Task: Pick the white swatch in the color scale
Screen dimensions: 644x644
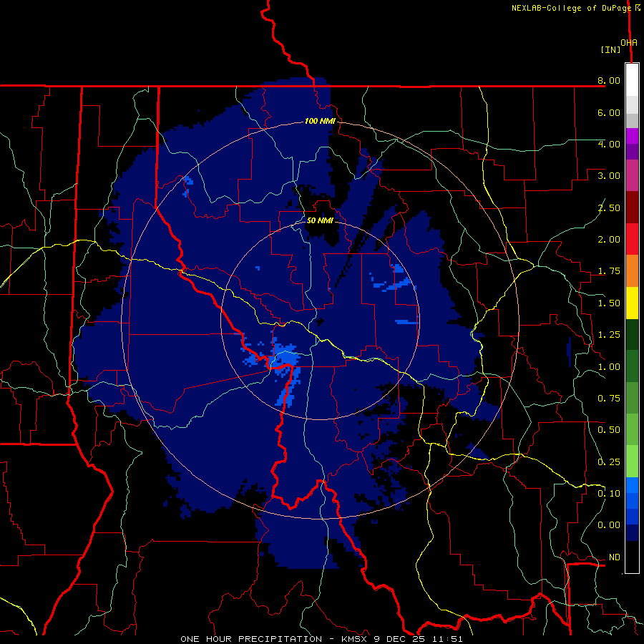Action: pos(632,80)
